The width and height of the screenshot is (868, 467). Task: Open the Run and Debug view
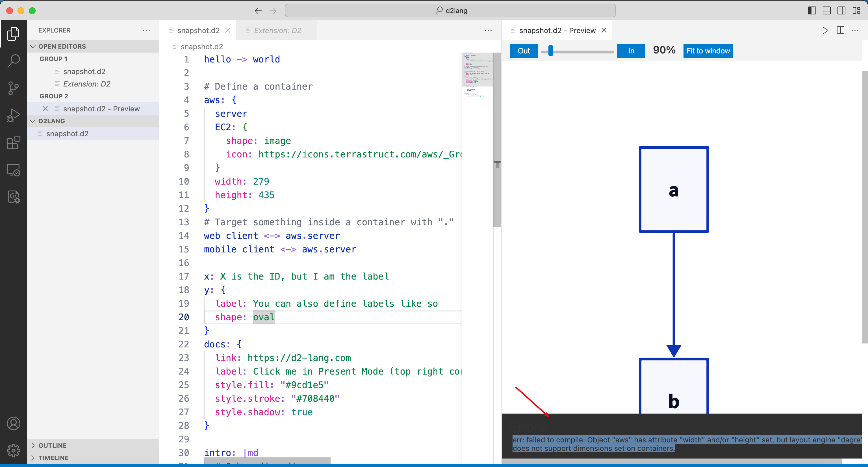[x=14, y=115]
